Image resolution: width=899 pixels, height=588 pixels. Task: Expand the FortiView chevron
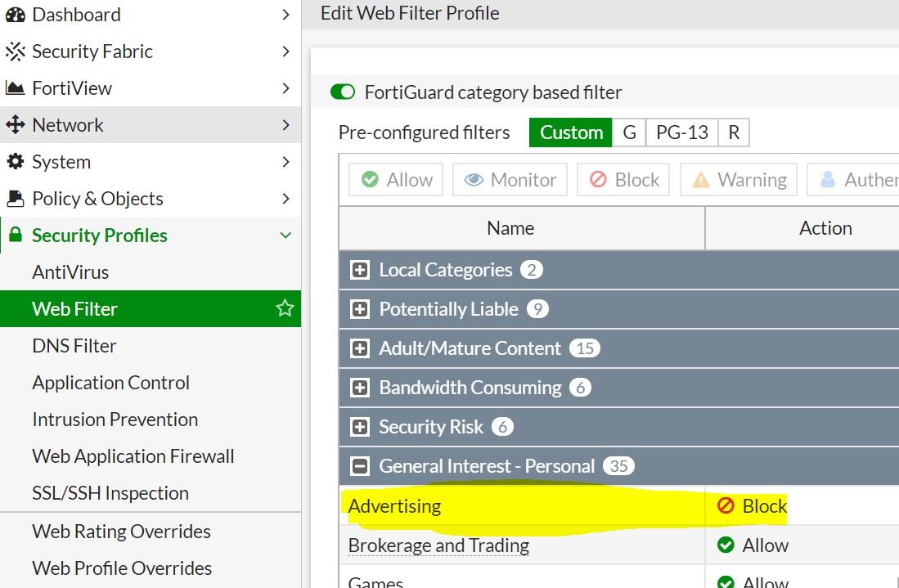click(286, 88)
